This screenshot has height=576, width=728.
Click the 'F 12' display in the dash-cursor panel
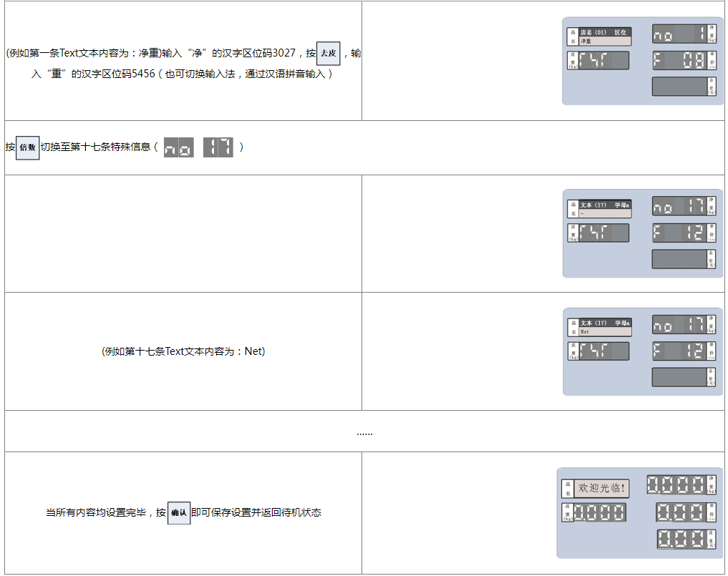coord(679,233)
